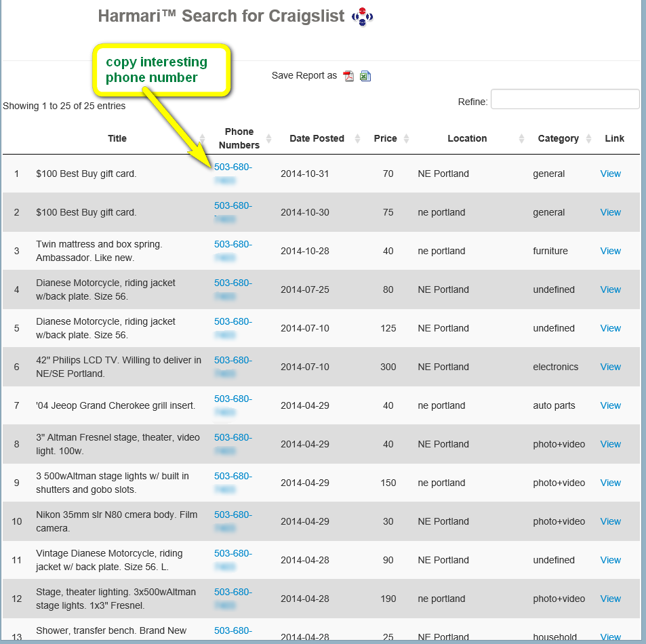The width and height of the screenshot is (646, 644).
Task: Save the report as Excel spreadsheet
Action: pos(365,76)
